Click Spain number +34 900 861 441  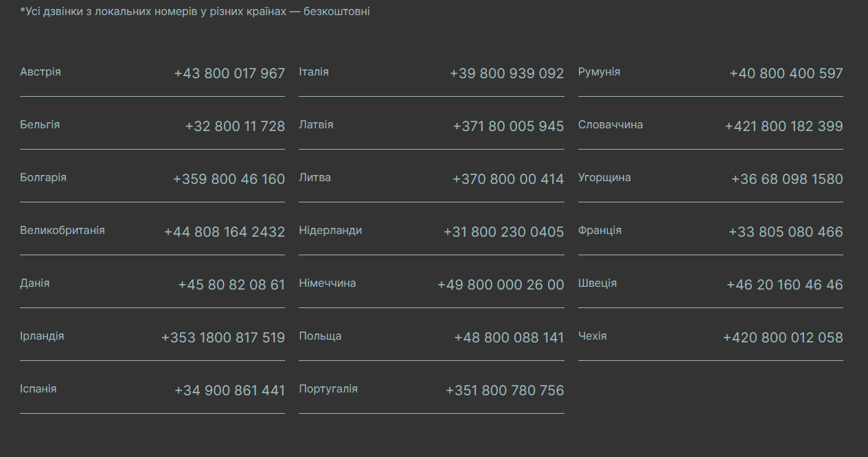229,390
